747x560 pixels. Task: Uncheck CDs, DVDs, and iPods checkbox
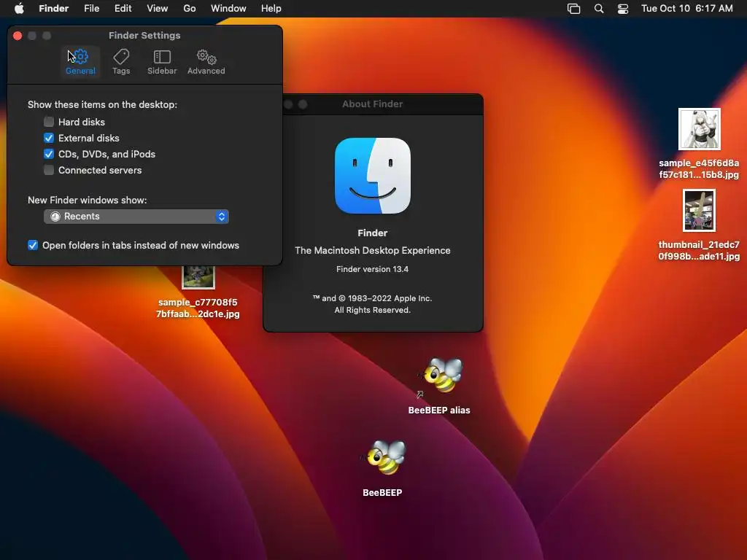49,154
